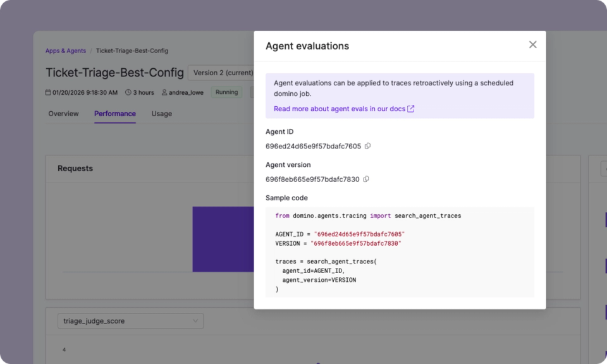The height and width of the screenshot is (364, 607).
Task: Click inside the sample code block
Action: point(398,253)
